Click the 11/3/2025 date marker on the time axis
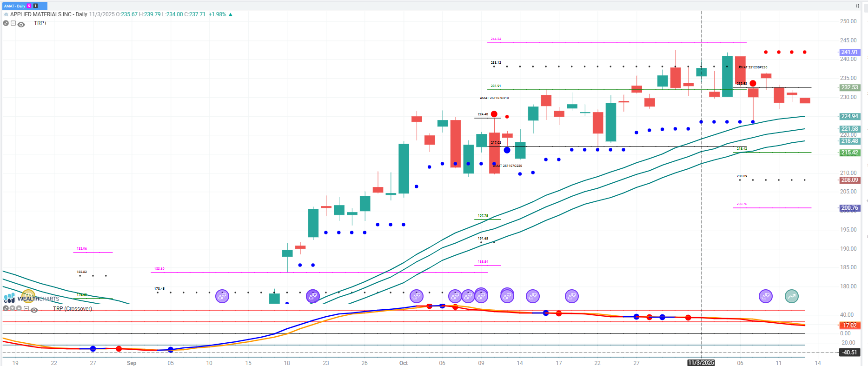The width and height of the screenshot is (868, 366). pos(701,363)
